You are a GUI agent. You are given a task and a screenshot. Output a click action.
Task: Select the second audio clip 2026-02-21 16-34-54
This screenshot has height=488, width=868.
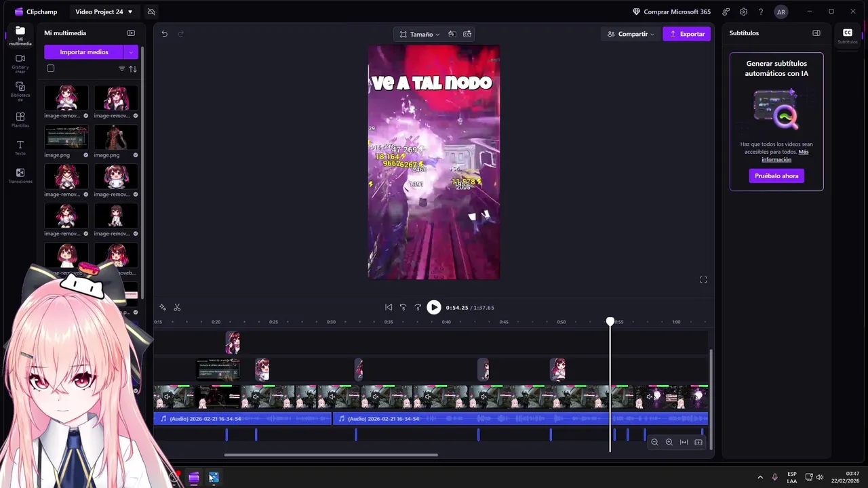[520, 419]
